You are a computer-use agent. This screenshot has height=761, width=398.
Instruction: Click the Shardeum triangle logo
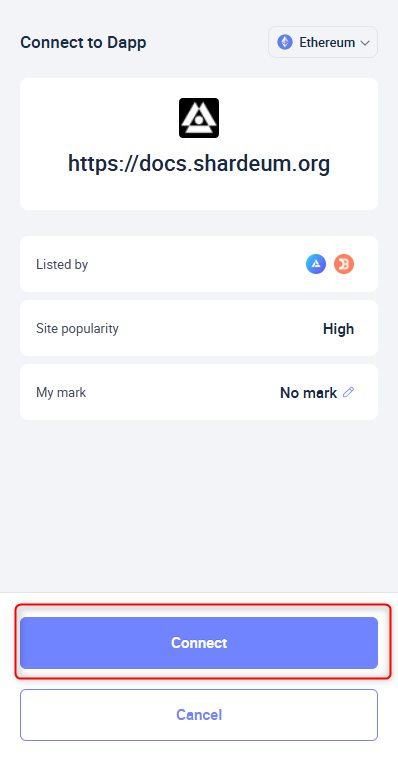click(x=199, y=118)
